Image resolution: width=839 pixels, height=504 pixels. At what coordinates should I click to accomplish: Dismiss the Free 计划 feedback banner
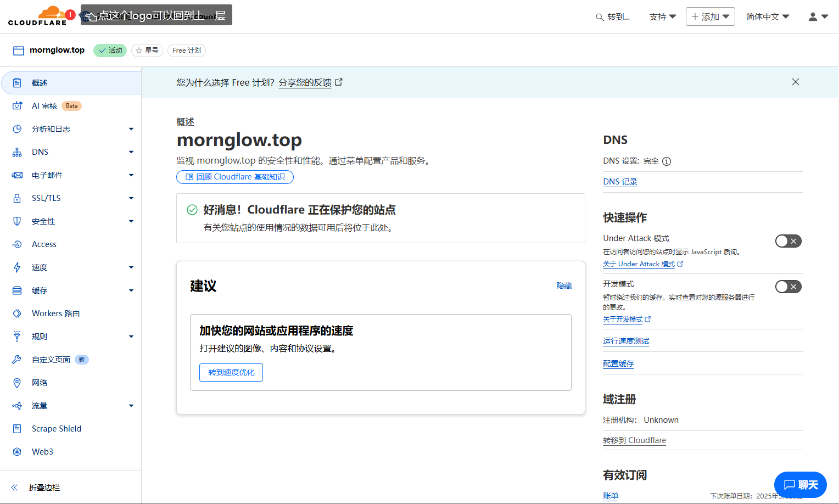pos(796,82)
